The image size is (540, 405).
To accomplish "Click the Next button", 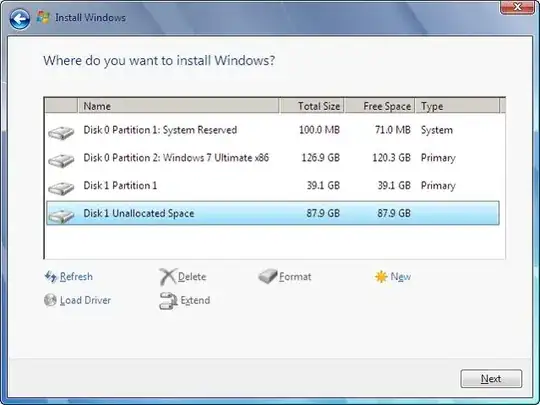I will click(491, 379).
